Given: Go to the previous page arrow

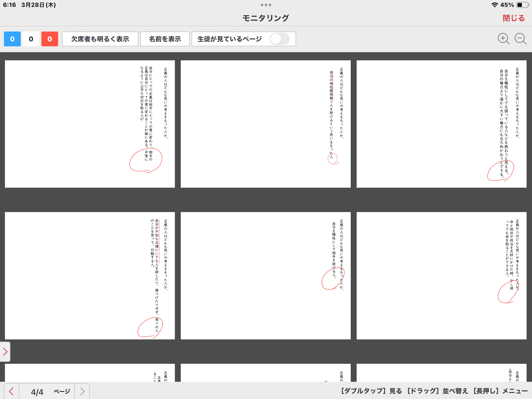Looking at the screenshot, I should click(11, 391).
